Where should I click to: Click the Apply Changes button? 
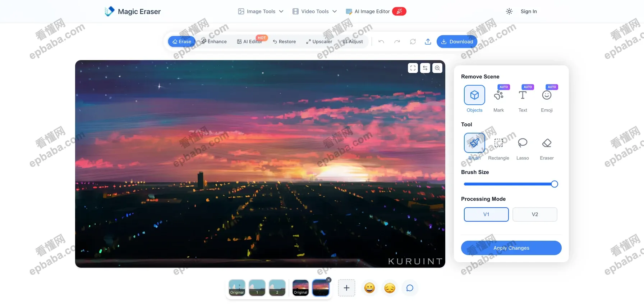click(x=511, y=248)
